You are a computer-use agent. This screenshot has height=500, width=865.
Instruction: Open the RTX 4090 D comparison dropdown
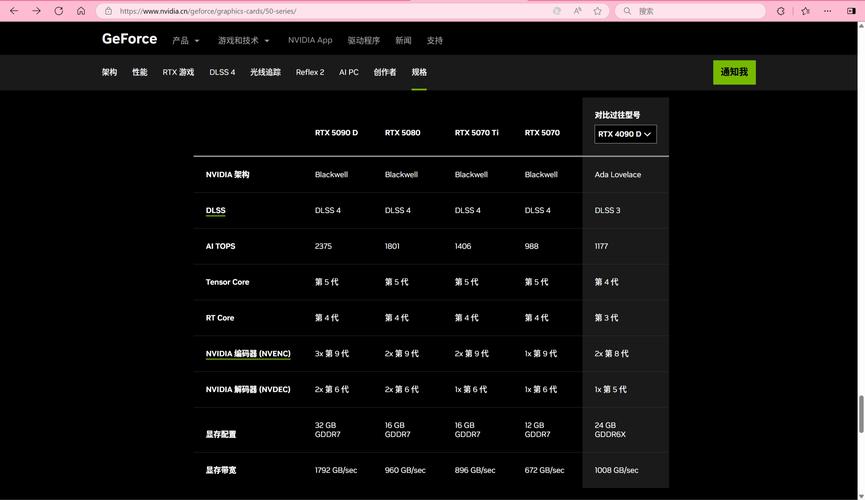625,134
